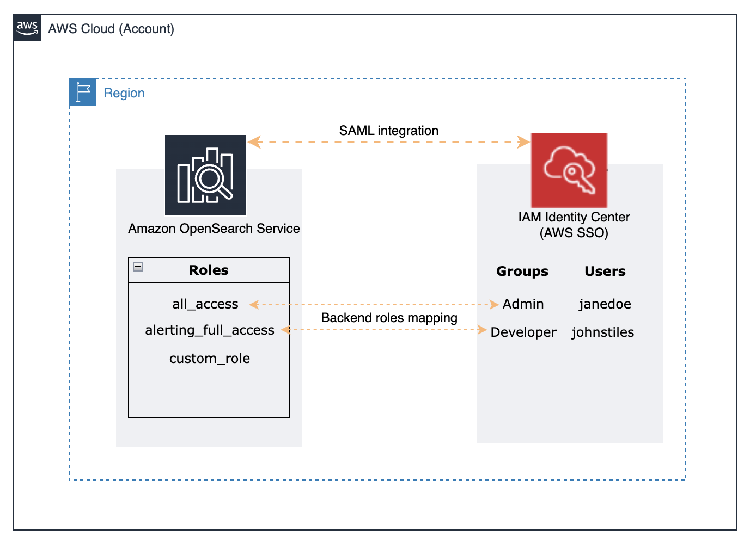Click the Users column heading

(x=605, y=272)
